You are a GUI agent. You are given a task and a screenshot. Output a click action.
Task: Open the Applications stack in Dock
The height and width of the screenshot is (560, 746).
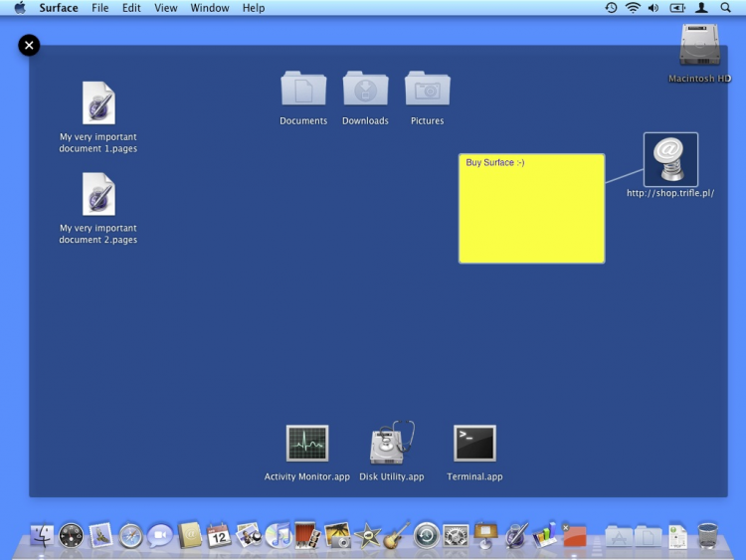(x=618, y=536)
